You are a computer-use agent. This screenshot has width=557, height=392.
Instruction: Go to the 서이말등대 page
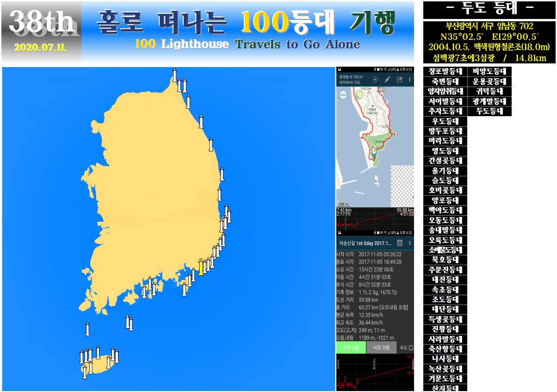point(445,101)
